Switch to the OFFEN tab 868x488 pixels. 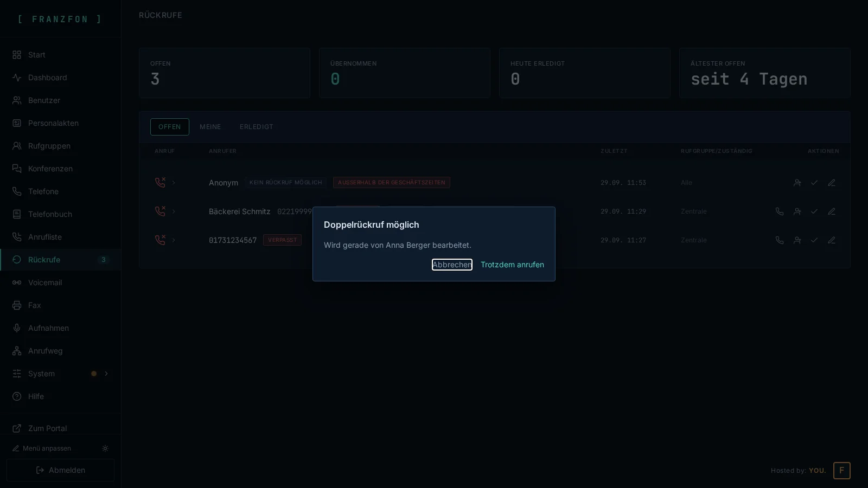point(170,127)
